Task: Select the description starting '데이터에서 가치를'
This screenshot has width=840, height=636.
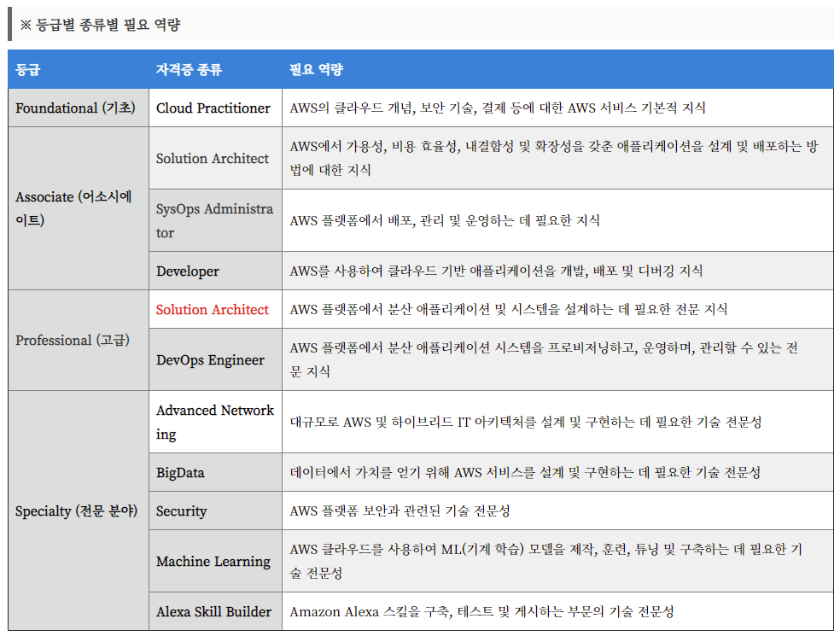Action: (x=525, y=472)
